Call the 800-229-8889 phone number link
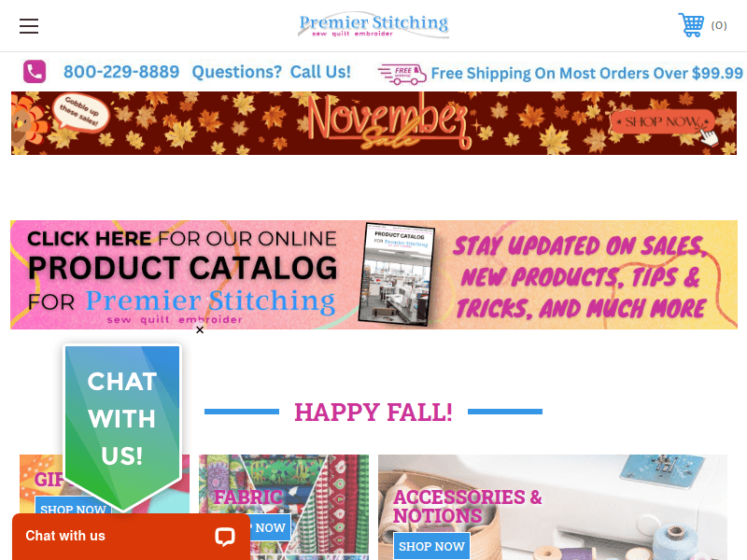The width and height of the screenshot is (747, 560). tap(121, 72)
